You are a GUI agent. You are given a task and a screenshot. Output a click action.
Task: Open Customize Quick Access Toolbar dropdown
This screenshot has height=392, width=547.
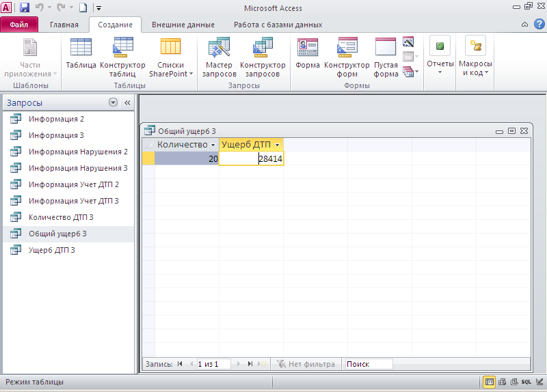pos(98,8)
